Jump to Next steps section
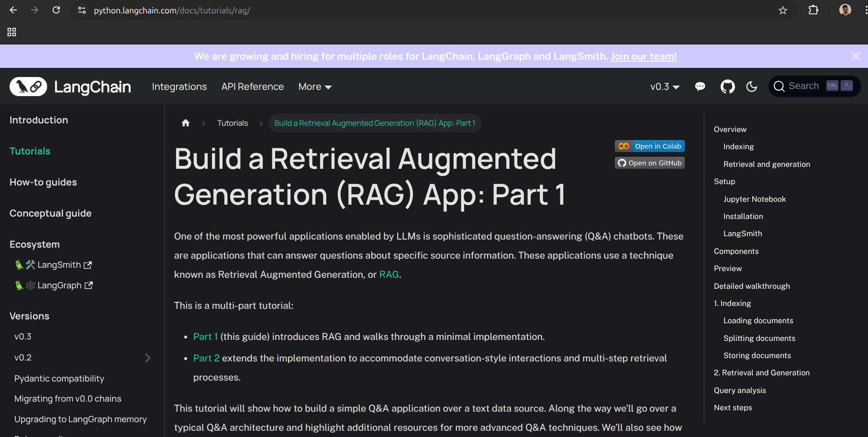 (733, 407)
